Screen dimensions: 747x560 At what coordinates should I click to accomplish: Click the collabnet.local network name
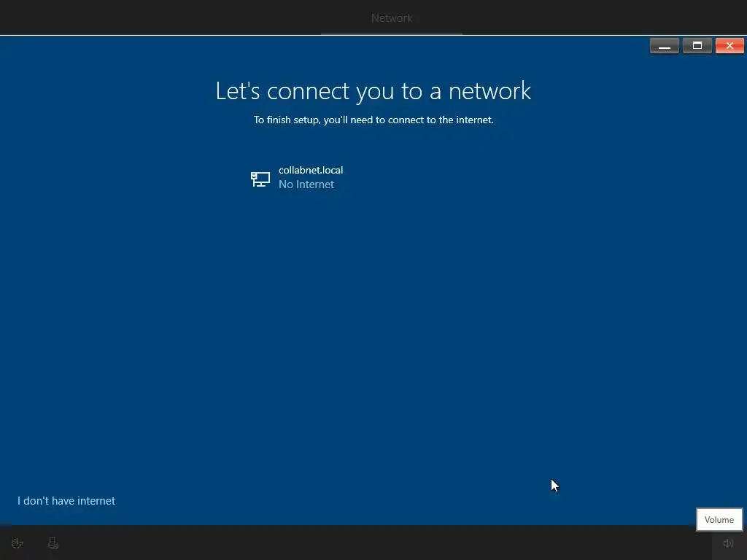(x=311, y=170)
